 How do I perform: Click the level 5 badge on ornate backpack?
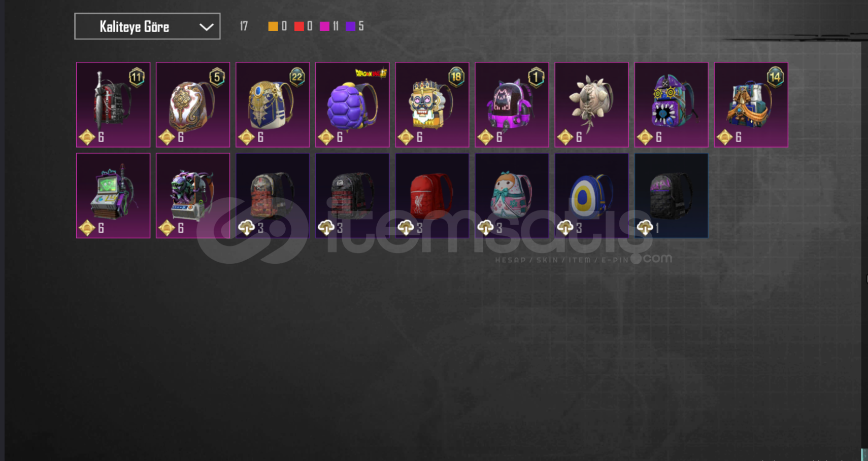(217, 77)
